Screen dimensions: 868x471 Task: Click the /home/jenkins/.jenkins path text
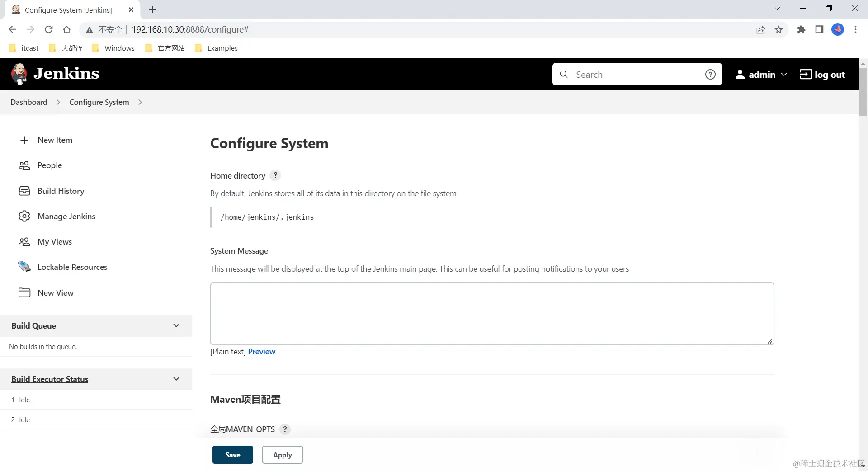click(267, 217)
